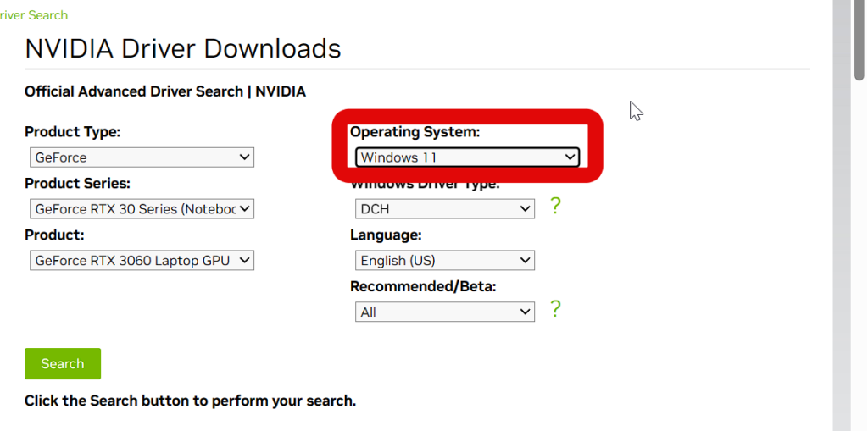Open the Product Type dropdown
The width and height of the screenshot is (868, 431).
pyautogui.click(x=141, y=157)
